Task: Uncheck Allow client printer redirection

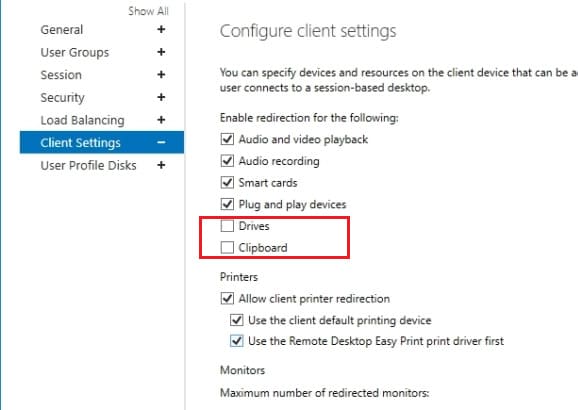Action: (227, 298)
